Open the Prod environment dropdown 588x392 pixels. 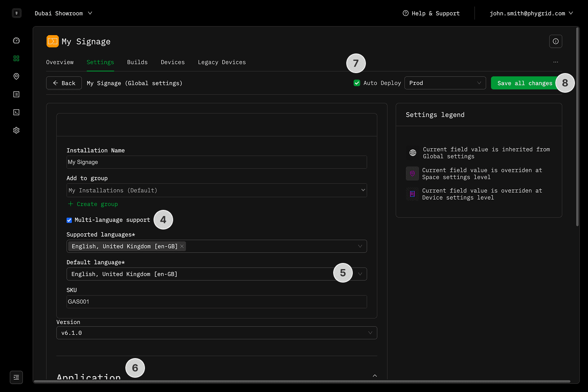tap(445, 83)
